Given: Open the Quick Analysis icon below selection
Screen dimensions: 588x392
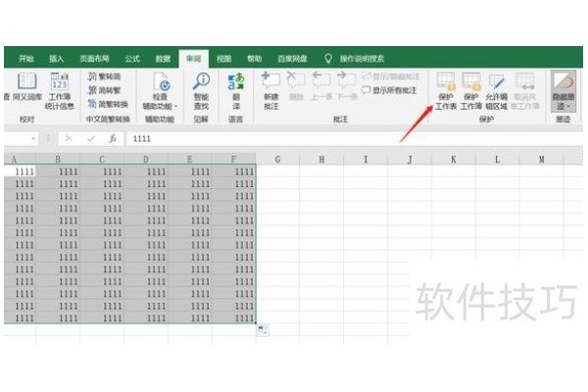Looking at the screenshot, I should click(x=263, y=330).
